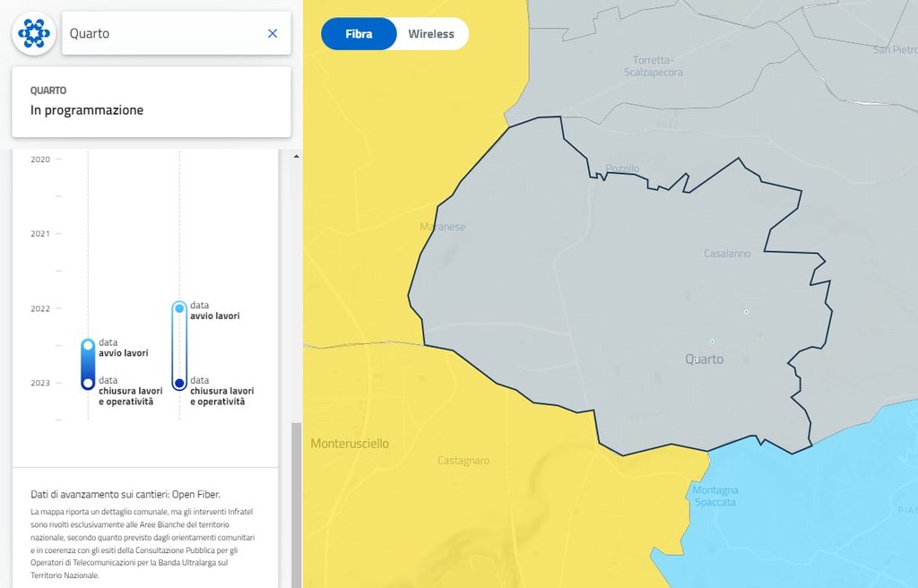
Task: Click first timeline's avvio lavori marker
Action: pos(88,345)
